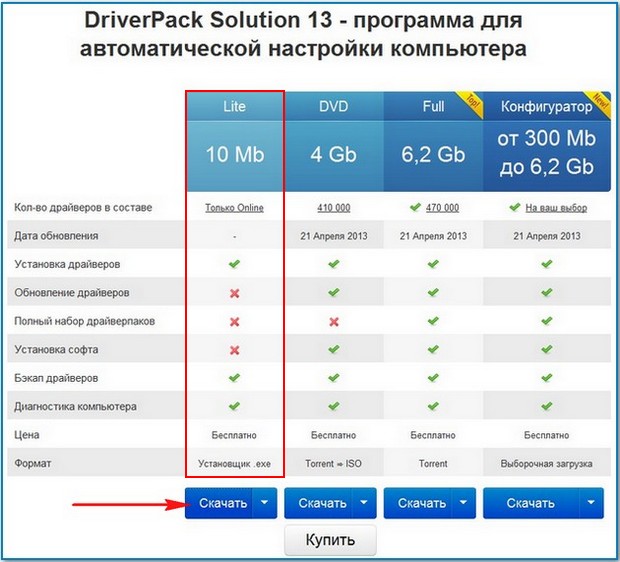Viewport: 620px width, 562px height.
Task: Select the DVD column header
Action: pos(333,105)
